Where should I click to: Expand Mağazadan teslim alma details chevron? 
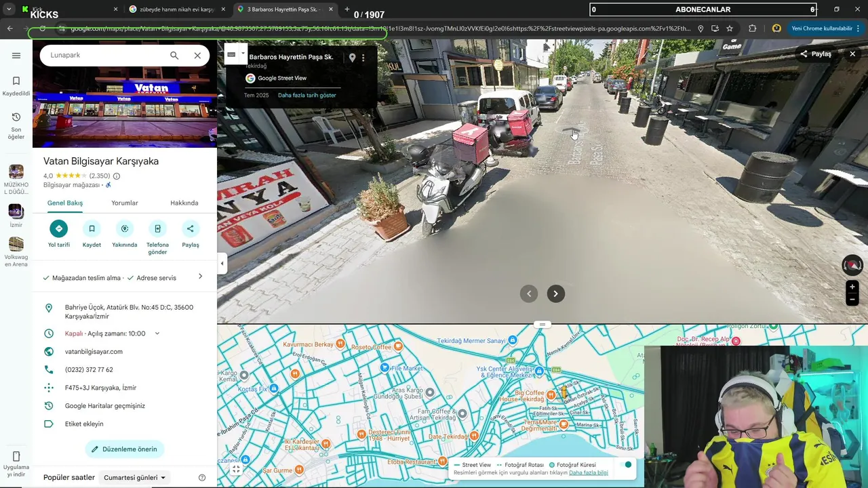coord(200,277)
